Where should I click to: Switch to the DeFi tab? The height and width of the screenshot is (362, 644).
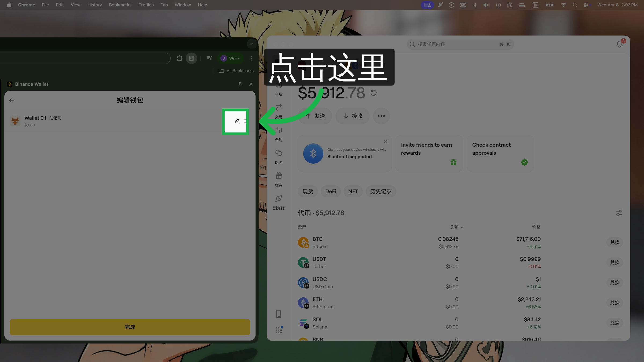[331, 191]
